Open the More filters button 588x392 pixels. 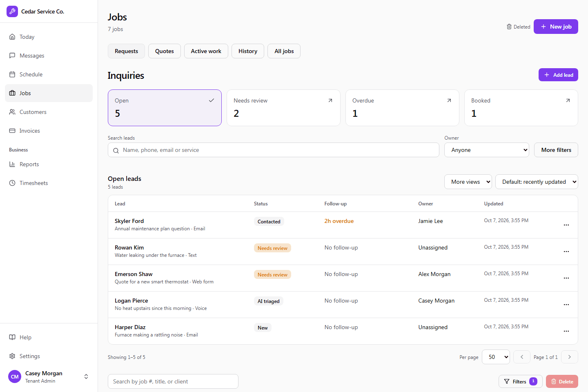[x=556, y=150]
